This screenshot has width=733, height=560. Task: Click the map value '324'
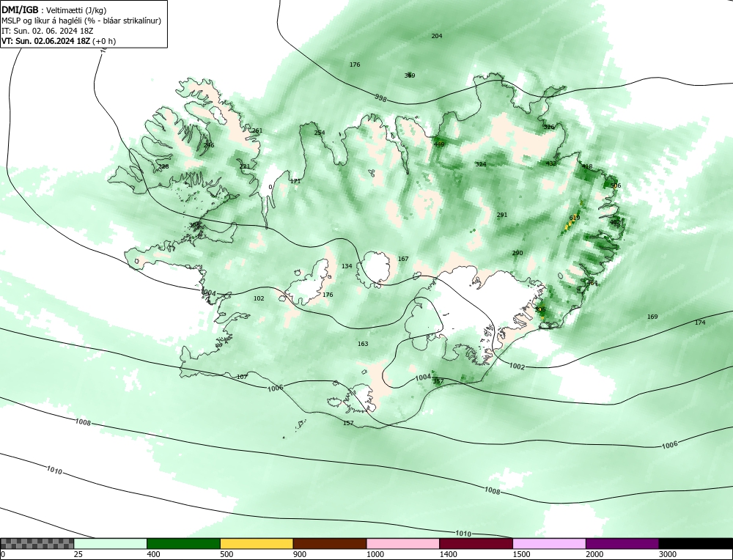pos(481,164)
